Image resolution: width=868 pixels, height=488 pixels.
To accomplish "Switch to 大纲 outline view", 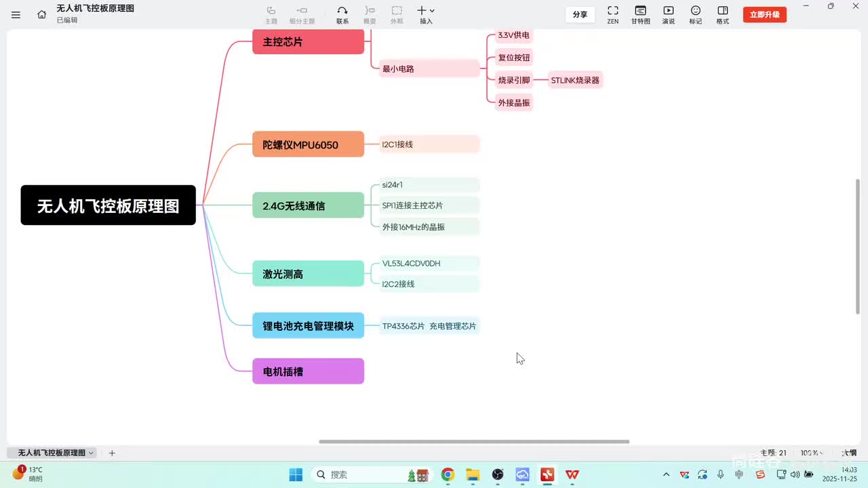I will pyautogui.click(x=849, y=453).
